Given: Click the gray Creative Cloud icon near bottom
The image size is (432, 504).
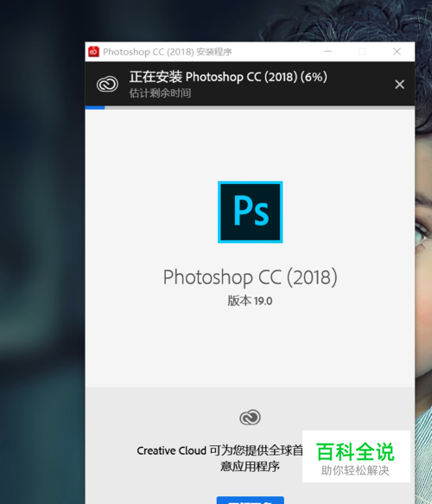Looking at the screenshot, I should click(251, 418).
